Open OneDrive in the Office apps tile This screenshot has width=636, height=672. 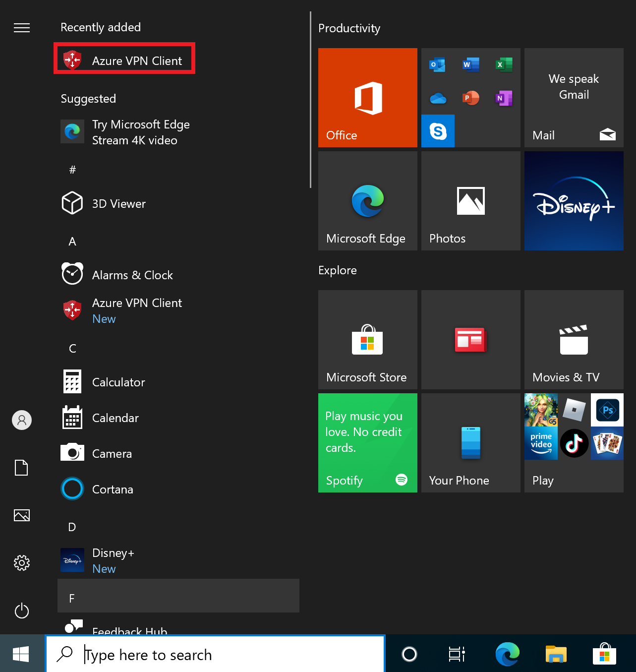(438, 98)
